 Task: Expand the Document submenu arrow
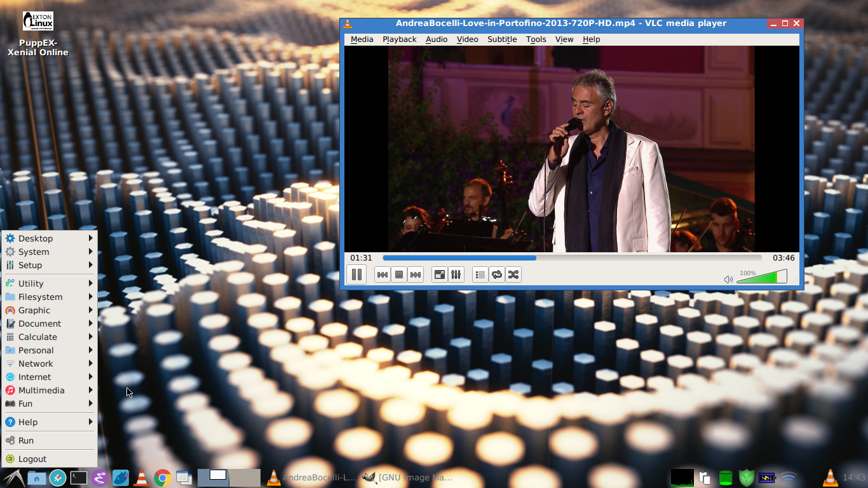pyautogui.click(x=91, y=323)
